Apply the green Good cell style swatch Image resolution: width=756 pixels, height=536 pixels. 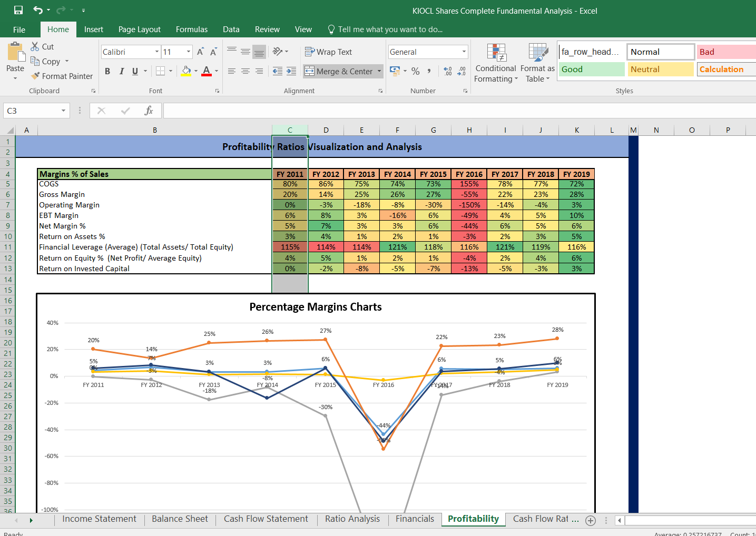tap(592, 69)
